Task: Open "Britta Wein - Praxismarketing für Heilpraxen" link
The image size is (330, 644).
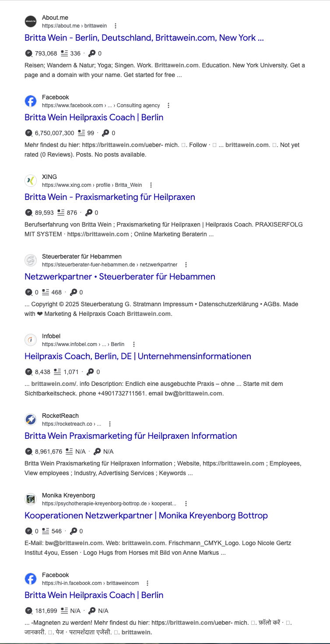Action: click(x=110, y=197)
